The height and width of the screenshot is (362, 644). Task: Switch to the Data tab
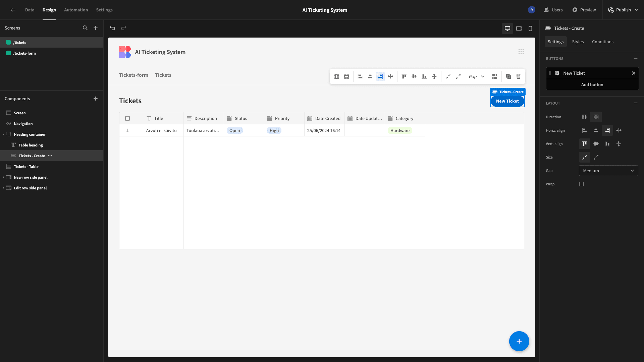coord(30,10)
